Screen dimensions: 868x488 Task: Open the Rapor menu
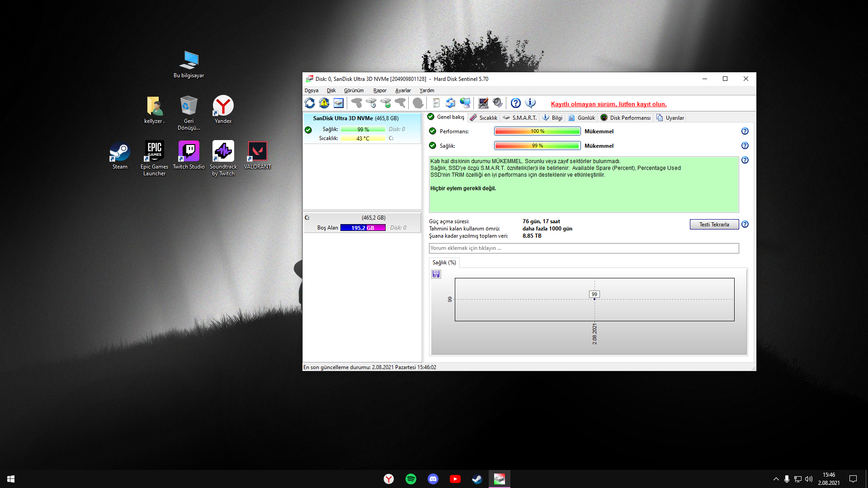(x=380, y=91)
